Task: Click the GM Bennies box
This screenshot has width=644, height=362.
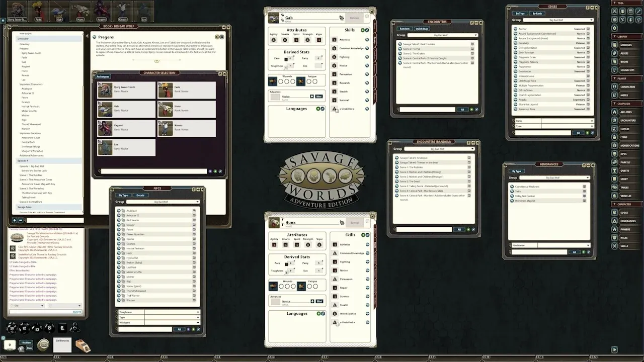Action: 62,344
